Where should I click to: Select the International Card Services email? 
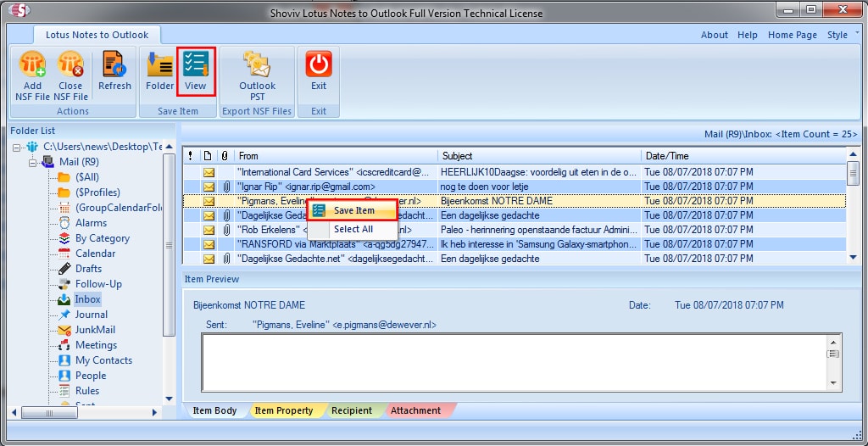(515, 172)
